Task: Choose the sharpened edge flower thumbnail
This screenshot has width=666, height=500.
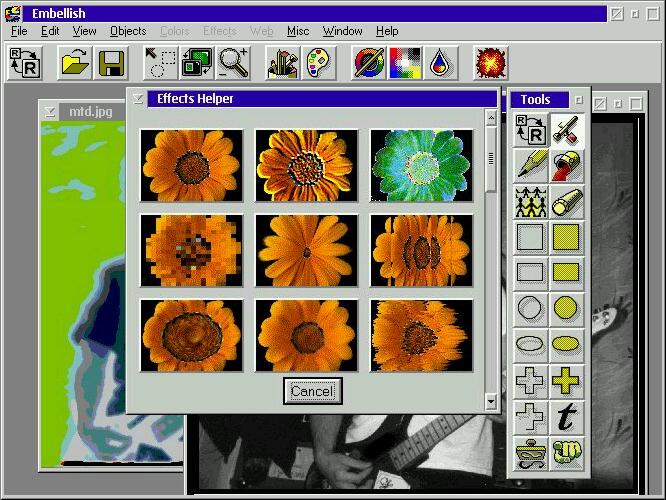Action: pos(306,165)
